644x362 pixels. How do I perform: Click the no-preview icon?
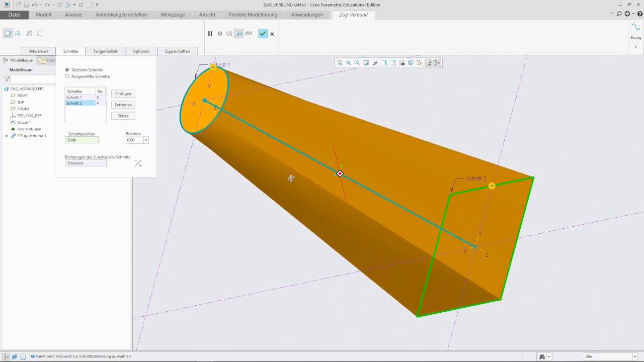click(x=220, y=34)
